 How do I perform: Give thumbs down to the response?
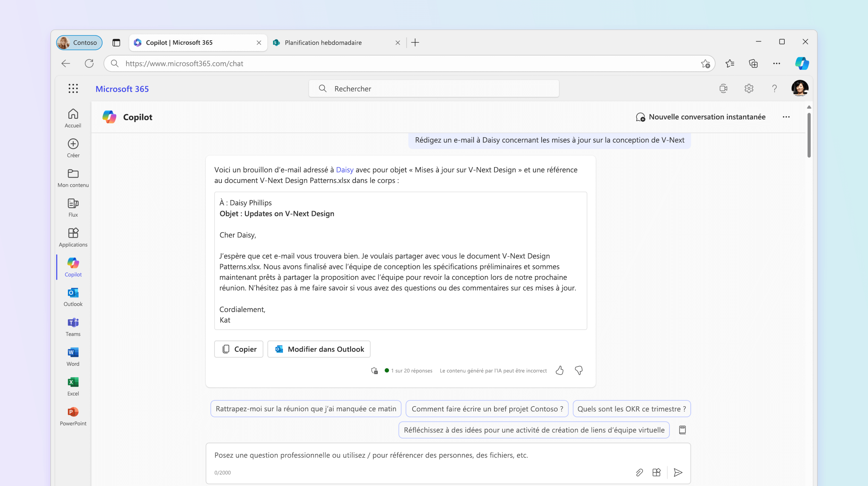tap(578, 370)
